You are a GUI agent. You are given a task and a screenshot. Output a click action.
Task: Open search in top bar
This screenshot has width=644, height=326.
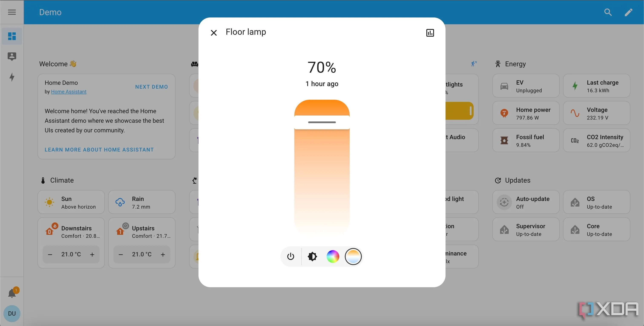click(x=608, y=12)
